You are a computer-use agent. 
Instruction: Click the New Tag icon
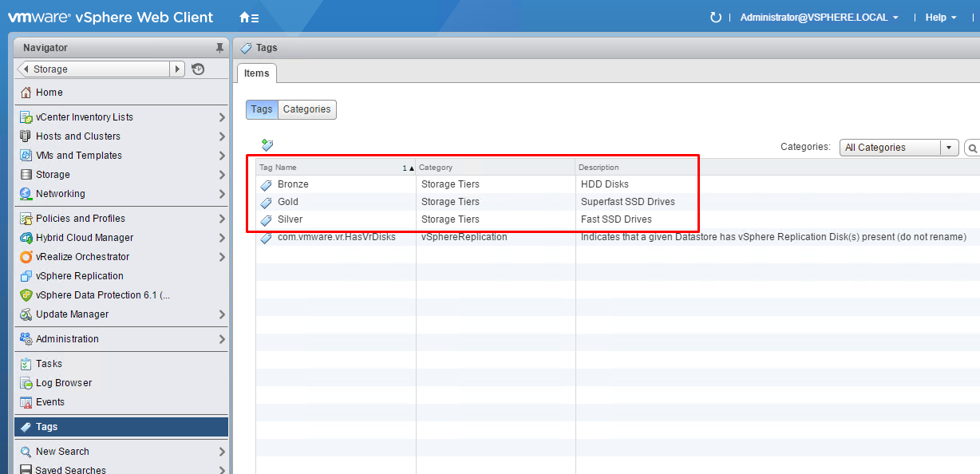[267, 145]
